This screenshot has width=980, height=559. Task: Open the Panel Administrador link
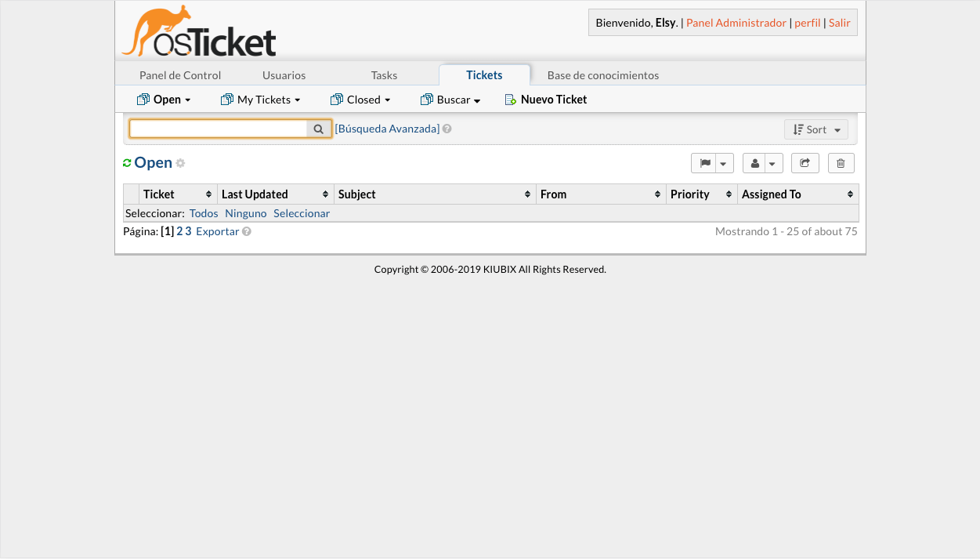coord(736,23)
